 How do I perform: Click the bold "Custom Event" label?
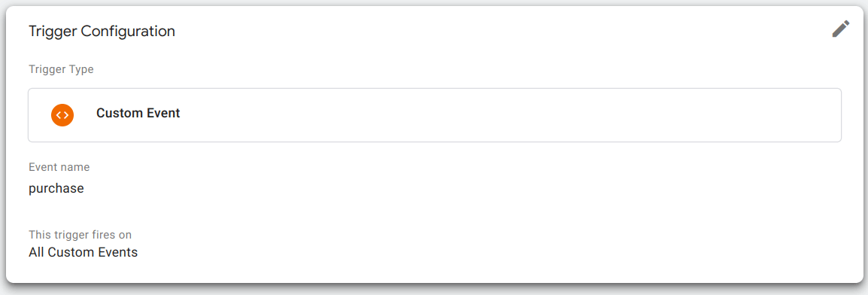pyautogui.click(x=138, y=114)
